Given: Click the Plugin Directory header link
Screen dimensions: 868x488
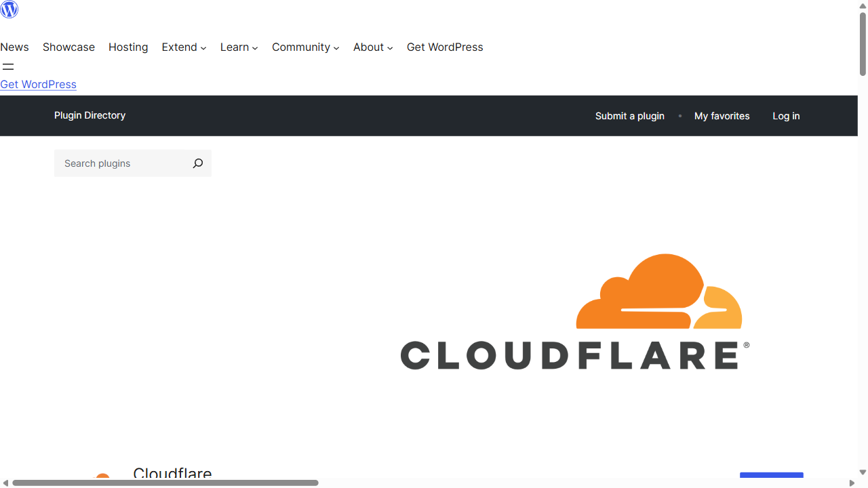Looking at the screenshot, I should [90, 115].
